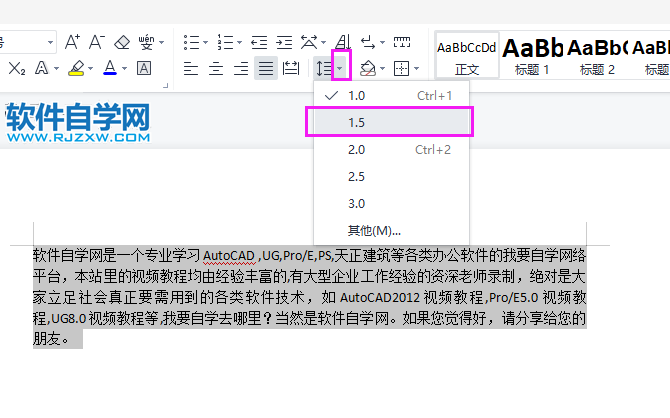
Task: Select 2.5 line spacing
Action: pos(391,177)
